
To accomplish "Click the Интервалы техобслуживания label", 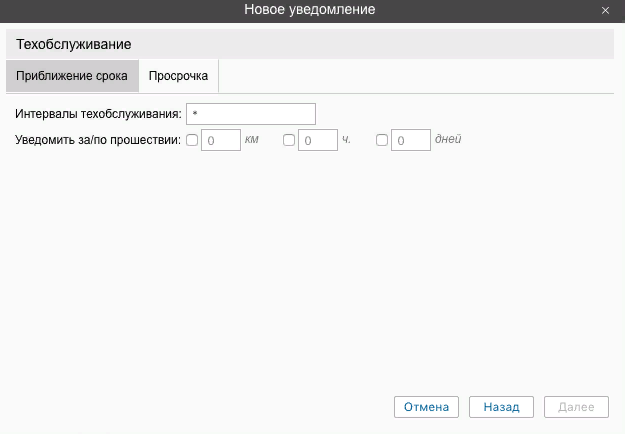I will [98, 114].
